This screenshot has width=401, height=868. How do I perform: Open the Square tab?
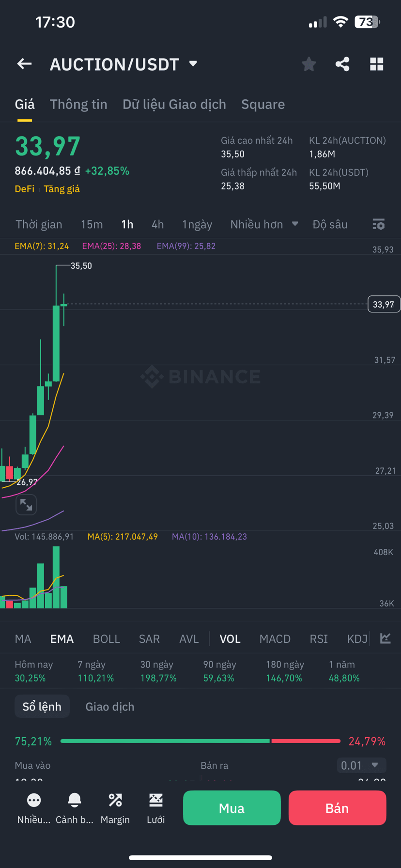[x=263, y=104]
